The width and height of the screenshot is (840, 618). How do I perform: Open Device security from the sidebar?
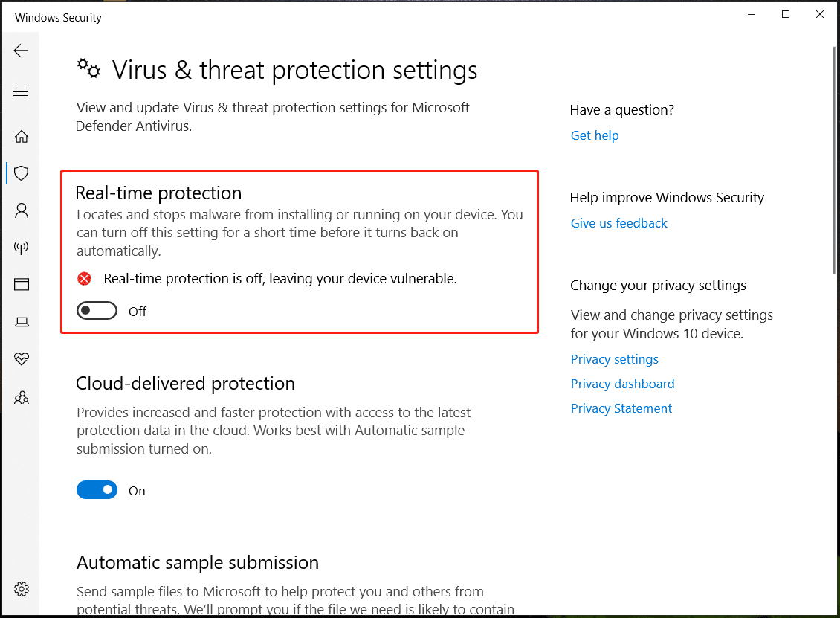pyautogui.click(x=21, y=322)
